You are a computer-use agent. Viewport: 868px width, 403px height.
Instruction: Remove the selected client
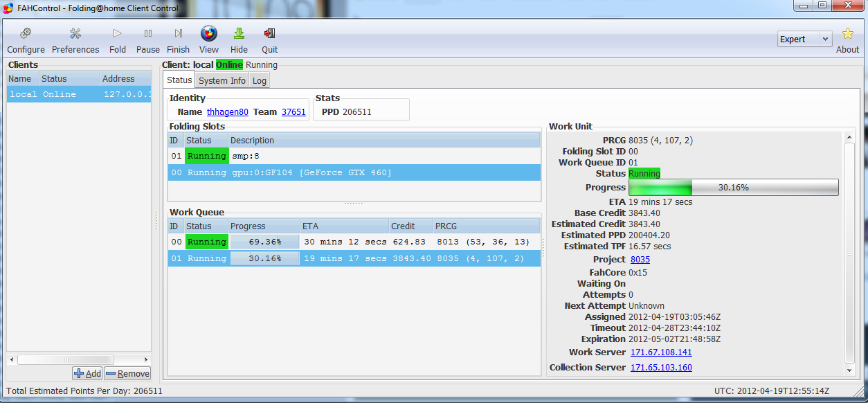[x=127, y=373]
